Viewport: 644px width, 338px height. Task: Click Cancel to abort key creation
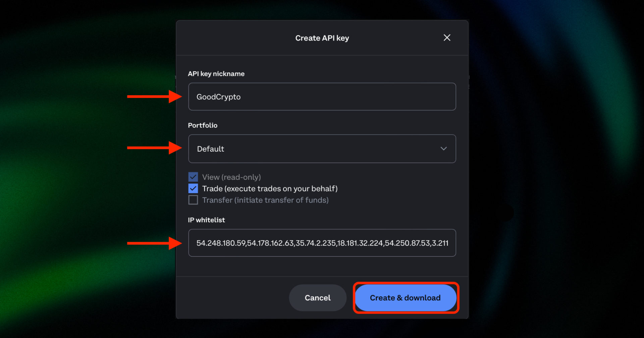tap(317, 297)
